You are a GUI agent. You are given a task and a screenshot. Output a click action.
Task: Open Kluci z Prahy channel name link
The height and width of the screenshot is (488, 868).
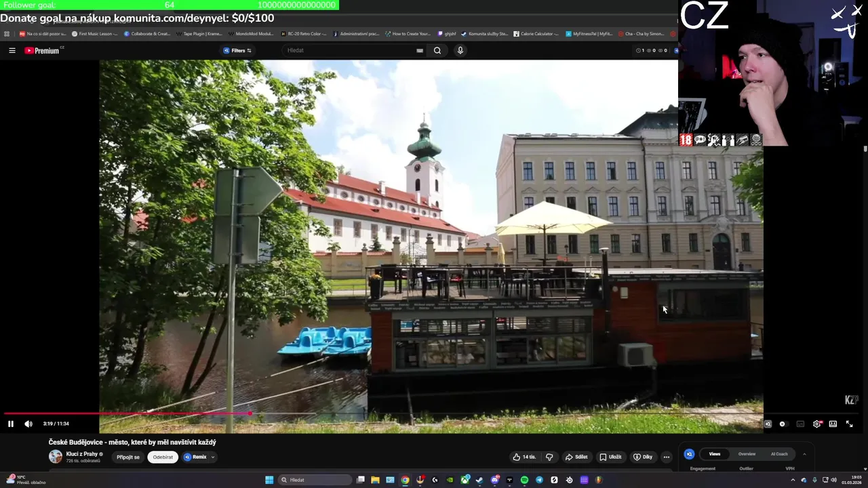coord(82,453)
